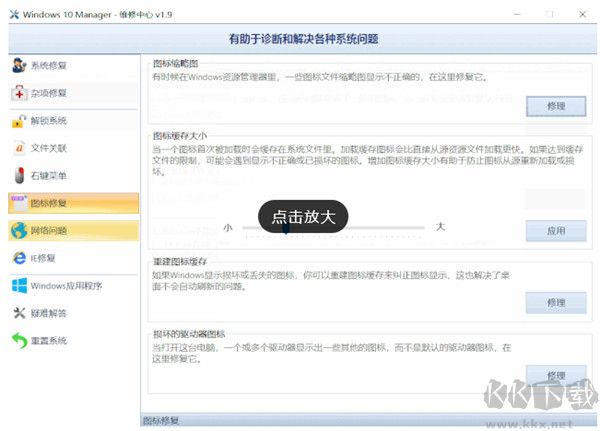The height and width of the screenshot is (431, 600).
Task: Select the highlighted 图标修复 entry
Action: [73, 203]
